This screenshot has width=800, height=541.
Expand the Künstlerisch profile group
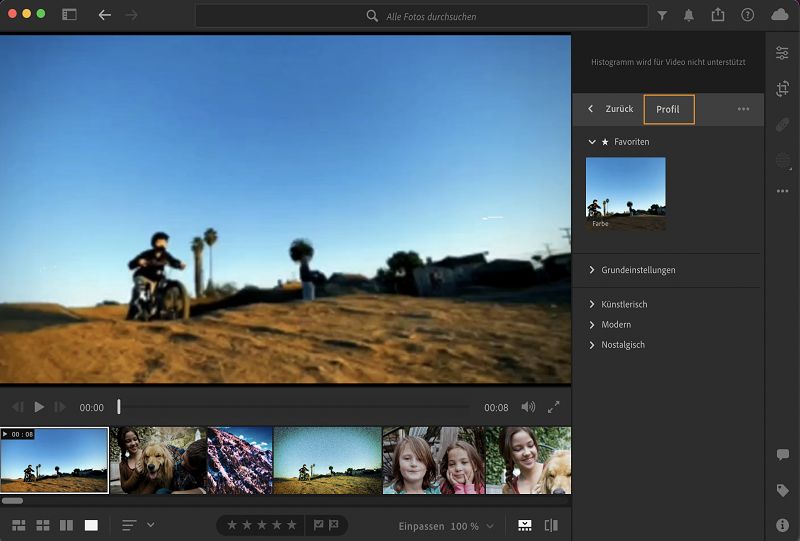pos(618,304)
